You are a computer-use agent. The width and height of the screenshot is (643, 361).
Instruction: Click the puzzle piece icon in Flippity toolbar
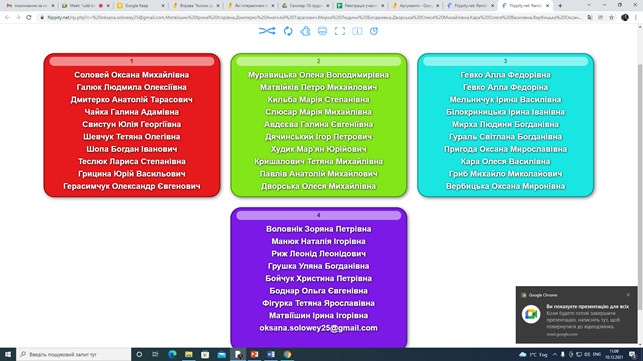tap(305, 31)
